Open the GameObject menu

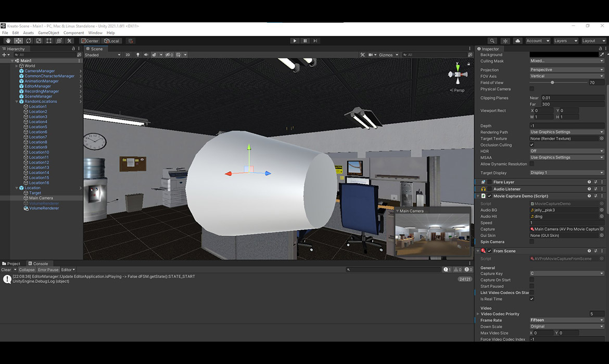point(48,33)
